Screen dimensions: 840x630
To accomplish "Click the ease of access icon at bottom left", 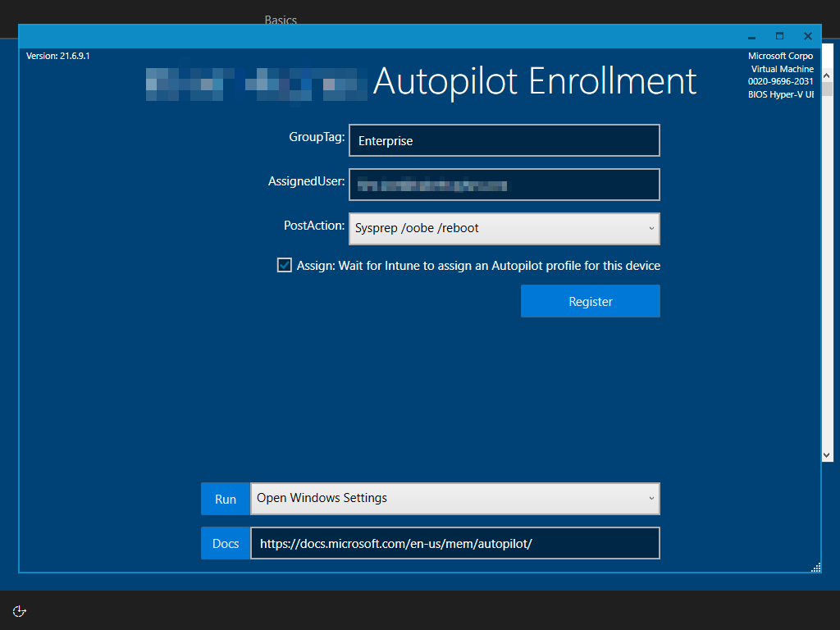I will tap(20, 611).
